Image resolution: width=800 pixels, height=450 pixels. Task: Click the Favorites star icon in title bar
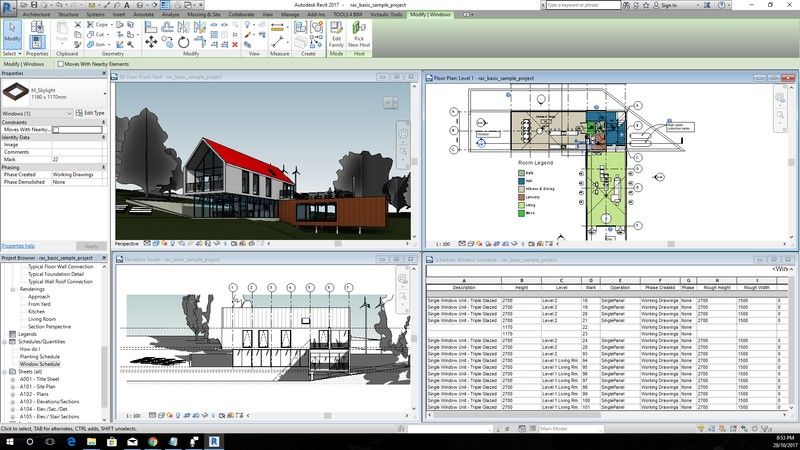coord(646,5)
